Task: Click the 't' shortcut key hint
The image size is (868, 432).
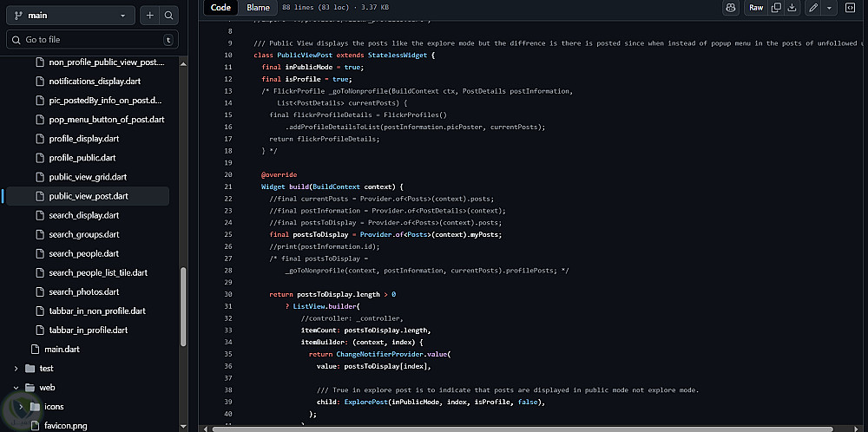Action: 168,40
